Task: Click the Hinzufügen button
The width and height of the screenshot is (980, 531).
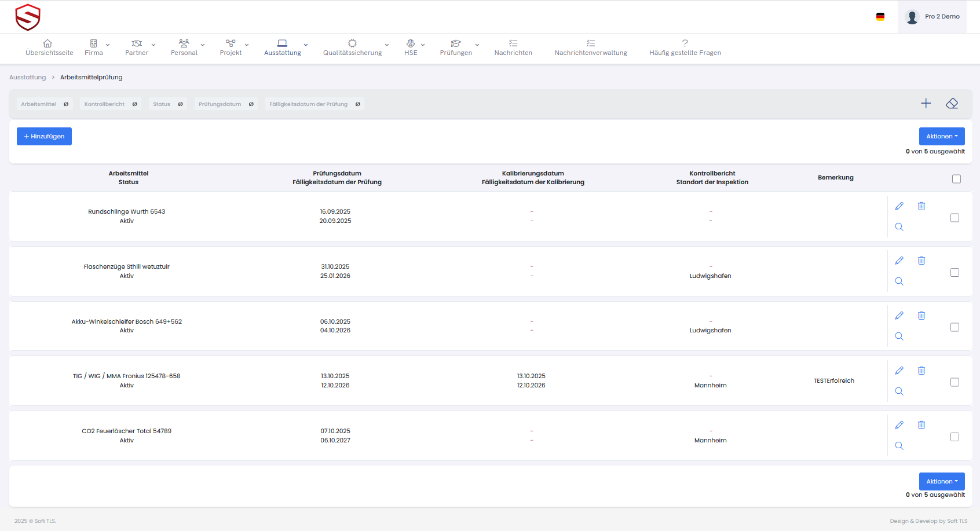Action: pyautogui.click(x=44, y=137)
